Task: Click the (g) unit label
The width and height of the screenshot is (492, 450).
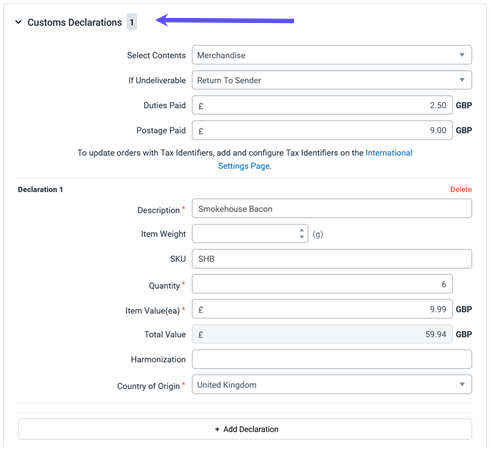Action: (x=318, y=234)
